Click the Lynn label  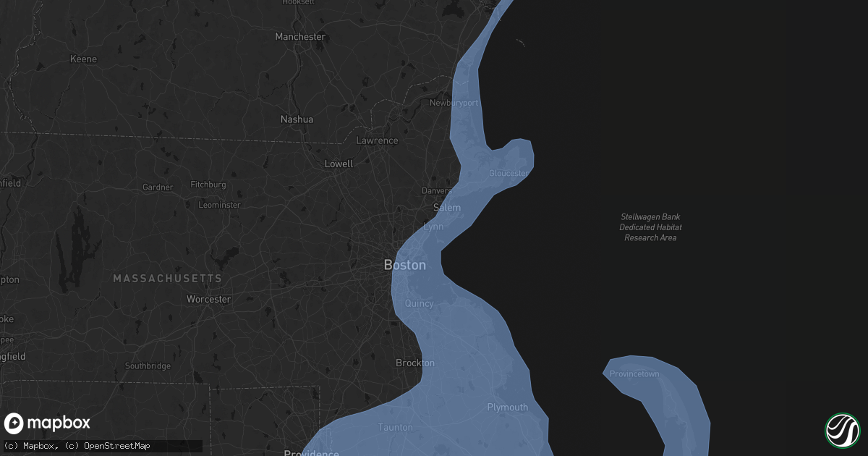click(x=433, y=227)
